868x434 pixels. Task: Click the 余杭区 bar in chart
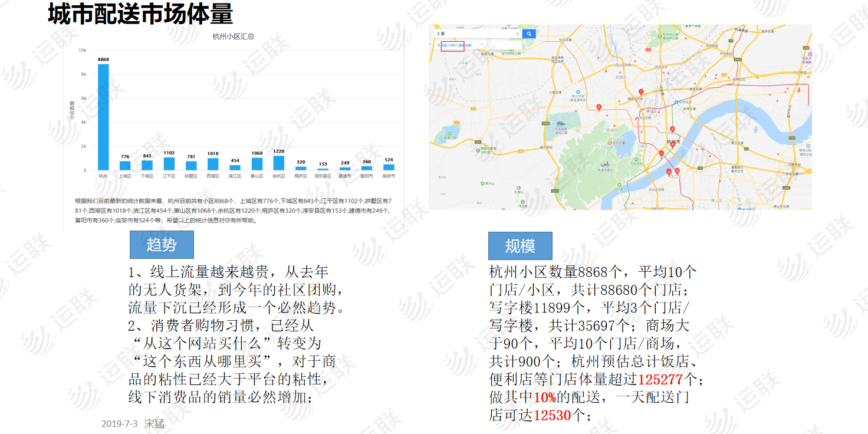[x=279, y=163]
